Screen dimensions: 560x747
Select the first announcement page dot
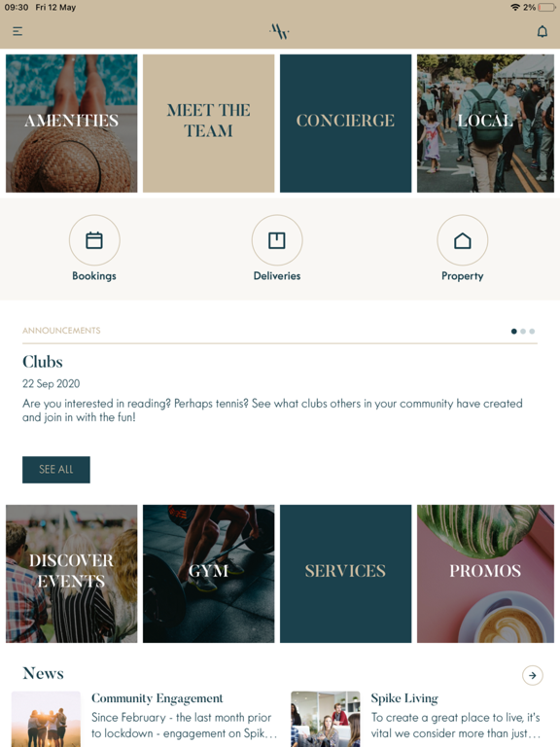513,331
